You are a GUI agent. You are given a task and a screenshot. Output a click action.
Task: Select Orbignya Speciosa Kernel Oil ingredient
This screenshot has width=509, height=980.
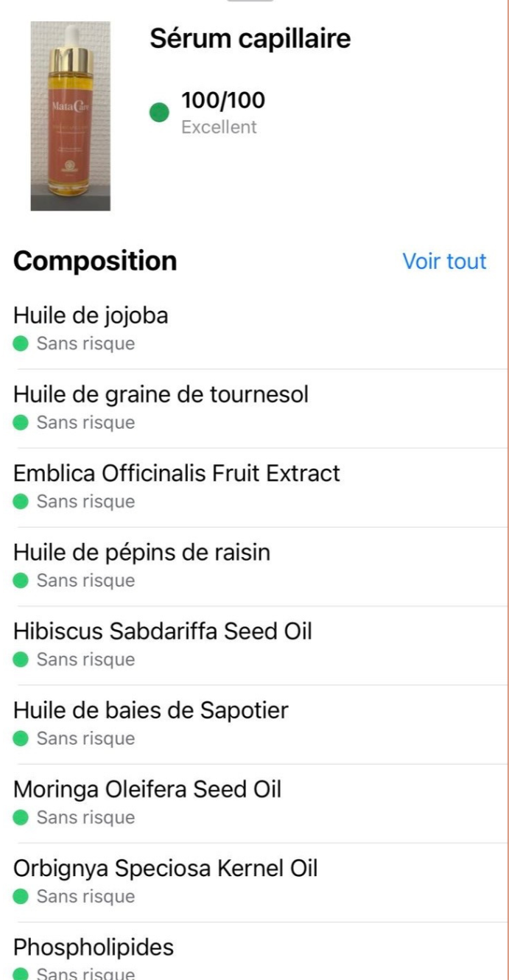pos(165,868)
